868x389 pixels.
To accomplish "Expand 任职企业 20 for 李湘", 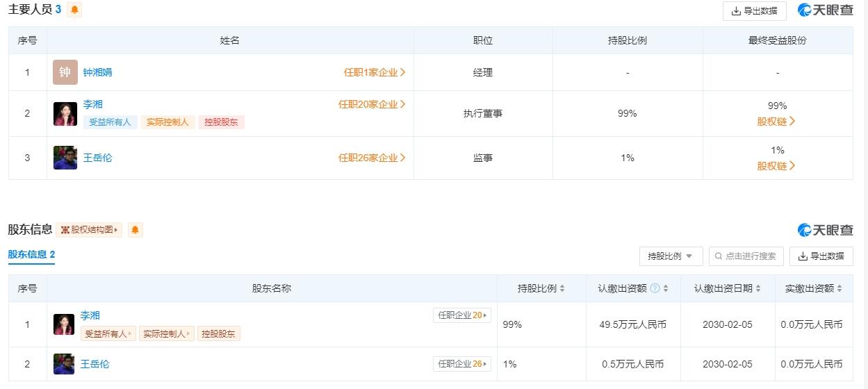I will pyautogui.click(x=461, y=315).
